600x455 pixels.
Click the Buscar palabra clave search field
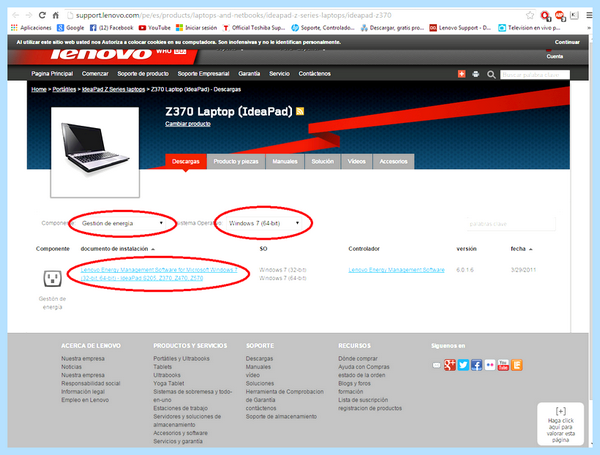click(x=535, y=75)
